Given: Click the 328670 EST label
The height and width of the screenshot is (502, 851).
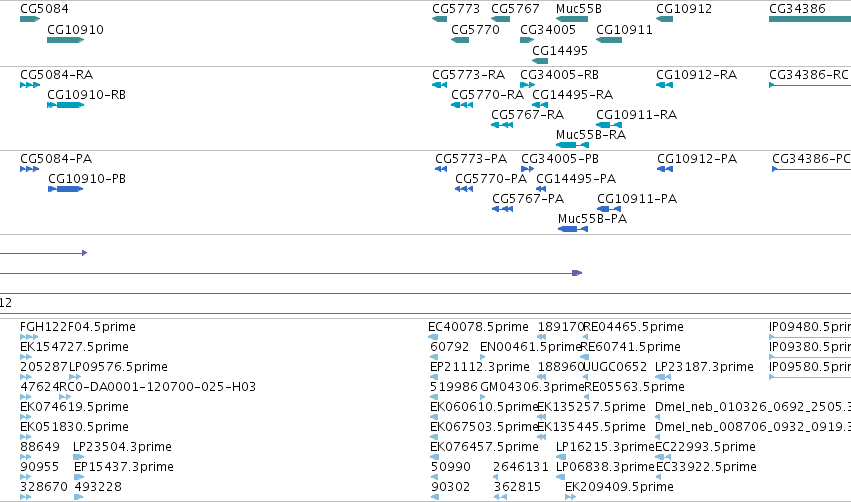Looking at the screenshot, I should tap(44, 487).
